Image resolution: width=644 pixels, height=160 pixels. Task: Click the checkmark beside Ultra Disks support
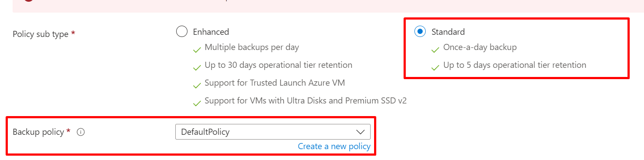click(x=197, y=103)
